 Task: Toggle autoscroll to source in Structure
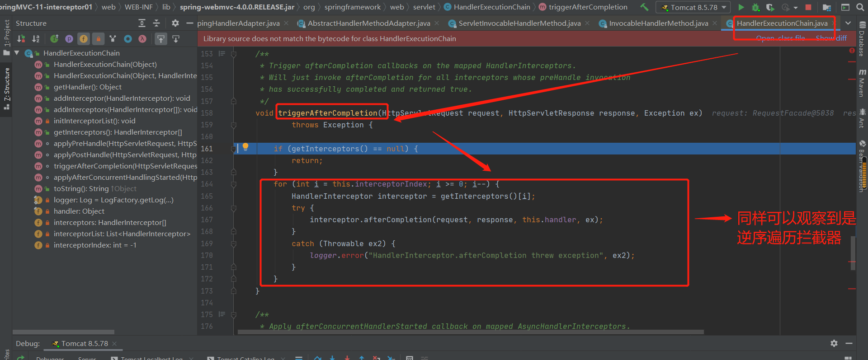coord(161,39)
